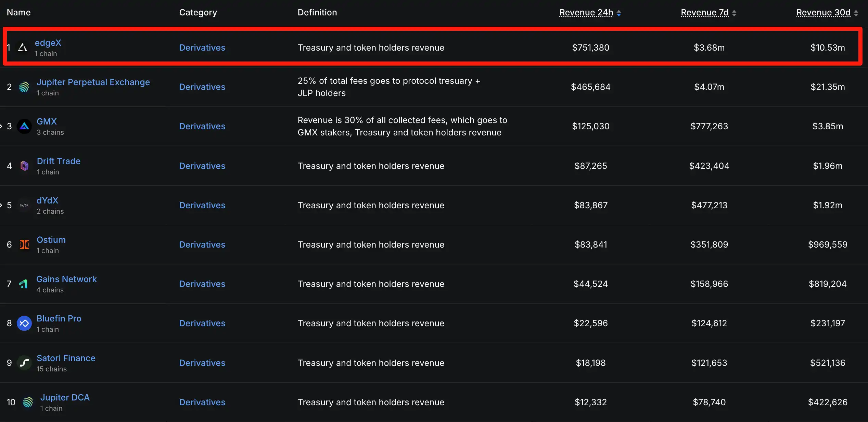Viewport: 868px width, 422px height.
Task: Click the Gains Network logo icon
Action: pos(24,284)
